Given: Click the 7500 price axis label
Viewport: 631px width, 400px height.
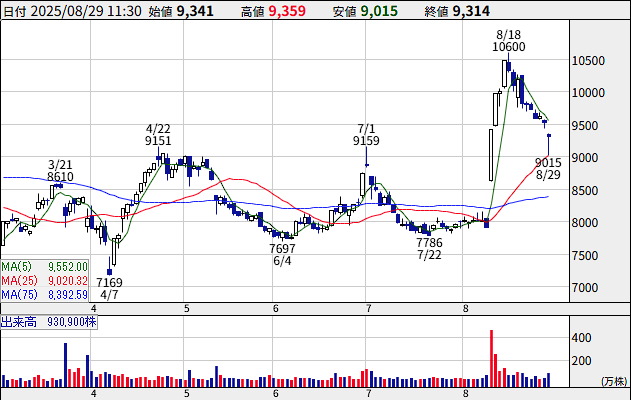Looking at the screenshot, I should click(585, 256).
